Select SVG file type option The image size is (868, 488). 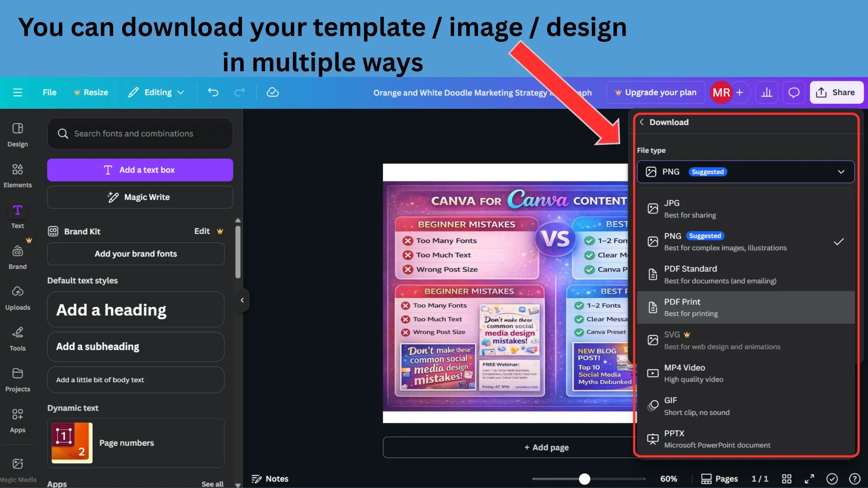746,340
